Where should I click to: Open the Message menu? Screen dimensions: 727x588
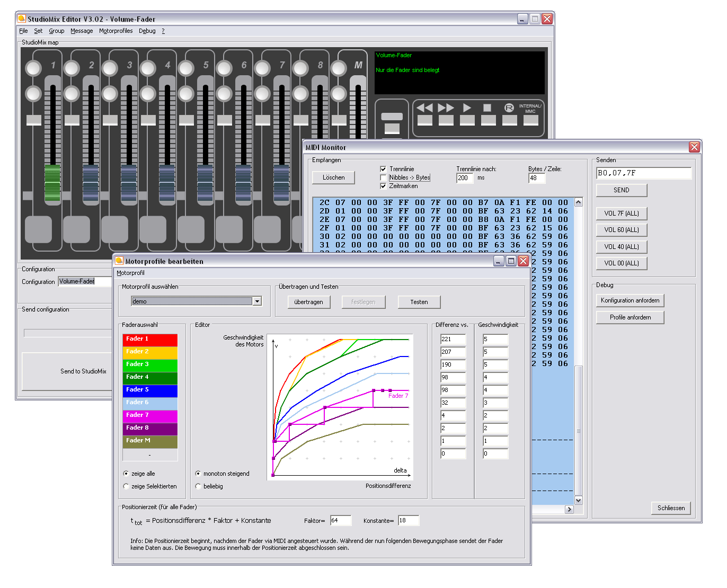coord(82,31)
